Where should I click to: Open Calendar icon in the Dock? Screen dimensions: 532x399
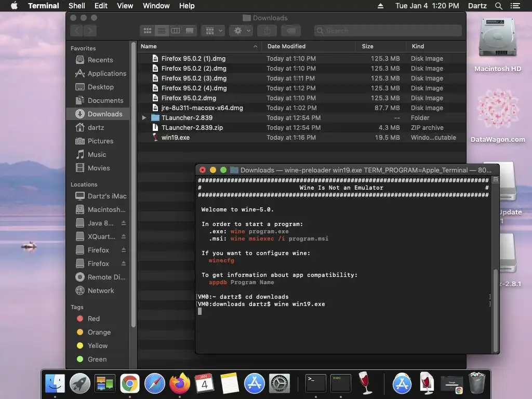pyautogui.click(x=204, y=383)
